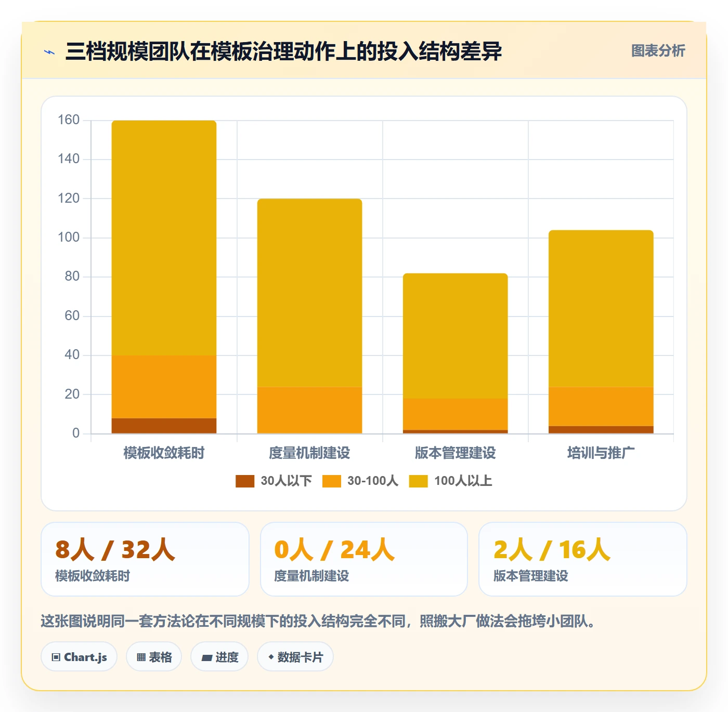Screen dimensions: 728x712
Task: Click the chart title 三档规模团队在模板治理动作上的投入结构差异
Action: (283, 51)
